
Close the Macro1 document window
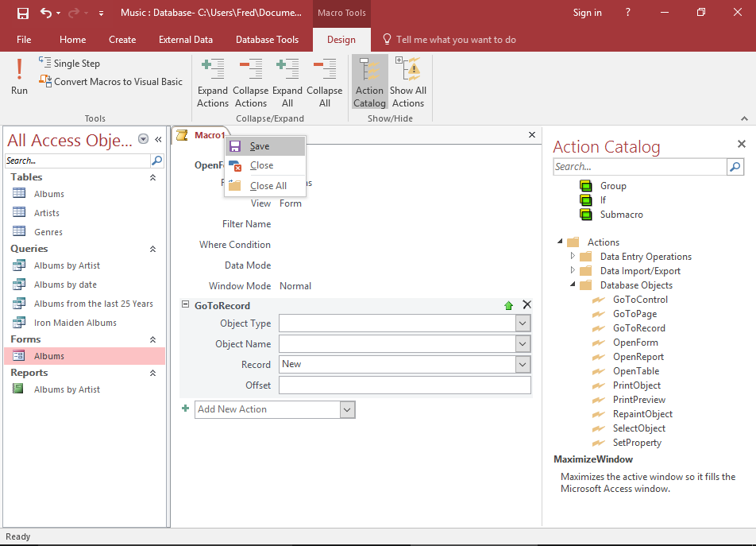[x=532, y=134]
